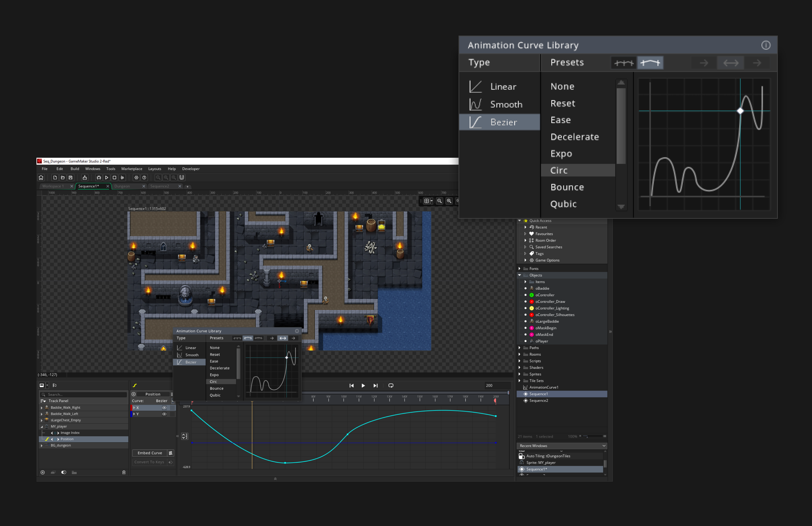Image resolution: width=812 pixels, height=526 pixels.
Task: Click add track plus icon at panel bottom
Action: click(x=43, y=472)
